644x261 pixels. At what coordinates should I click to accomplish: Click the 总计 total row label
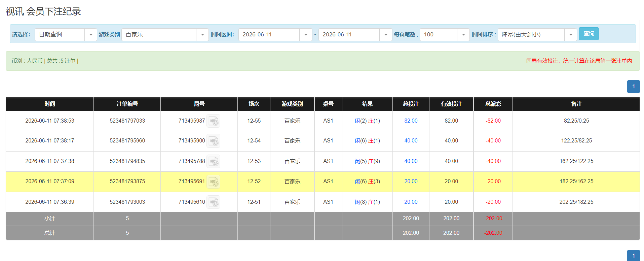point(50,233)
